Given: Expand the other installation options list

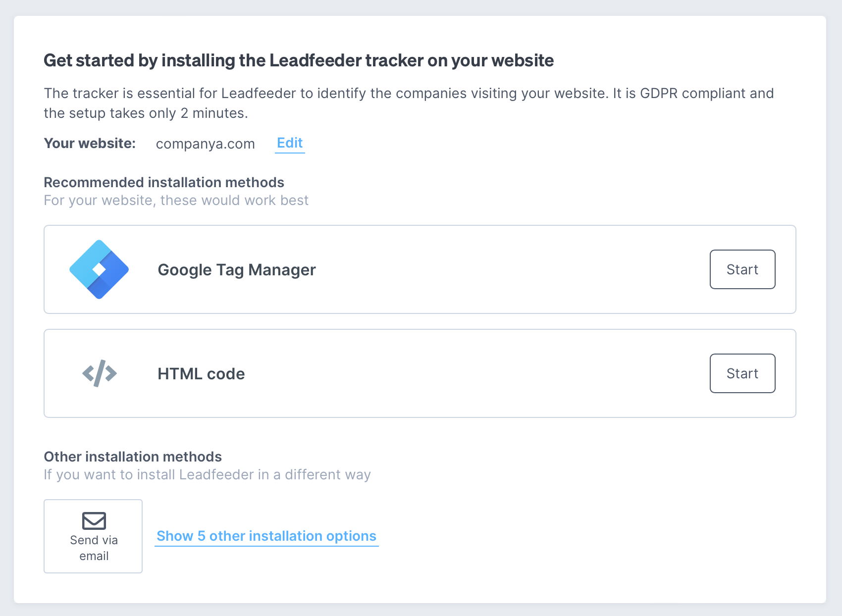Looking at the screenshot, I should tap(266, 536).
